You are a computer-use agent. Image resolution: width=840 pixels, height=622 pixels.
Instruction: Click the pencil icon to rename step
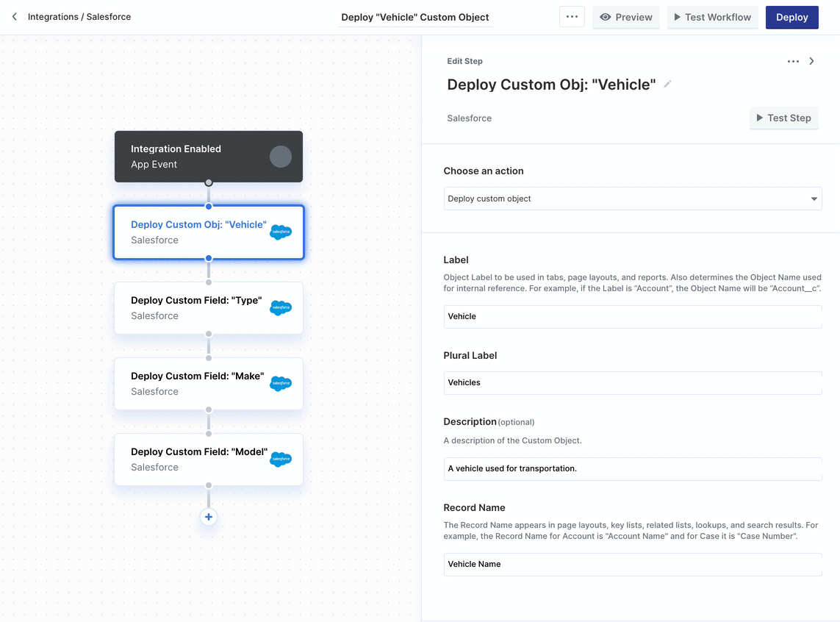(667, 84)
